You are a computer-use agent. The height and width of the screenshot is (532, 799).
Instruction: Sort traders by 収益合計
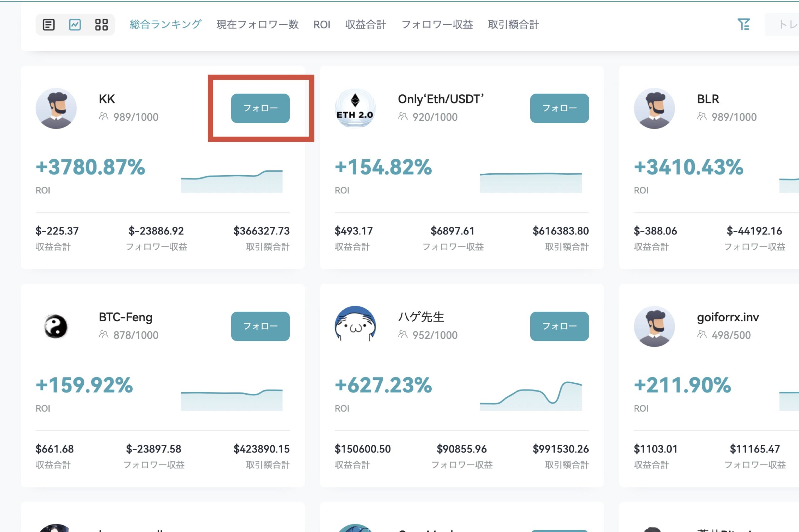[x=366, y=24]
